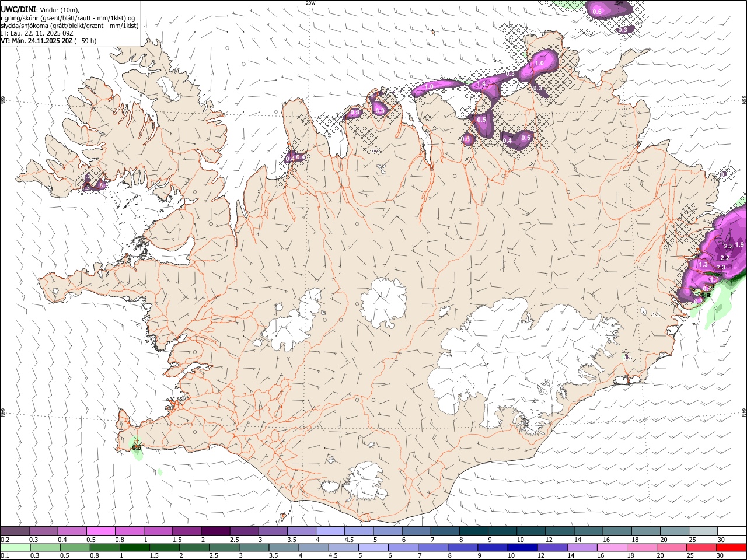
Task: Click the bright red rain swatch beyond 30
Action: (732, 547)
